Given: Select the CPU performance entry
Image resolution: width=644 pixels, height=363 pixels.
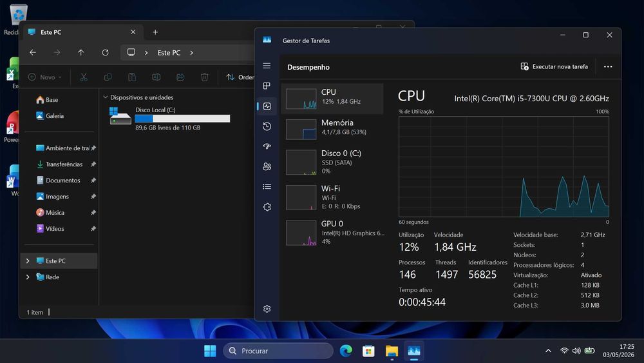Looking at the screenshot, I should 333,99.
